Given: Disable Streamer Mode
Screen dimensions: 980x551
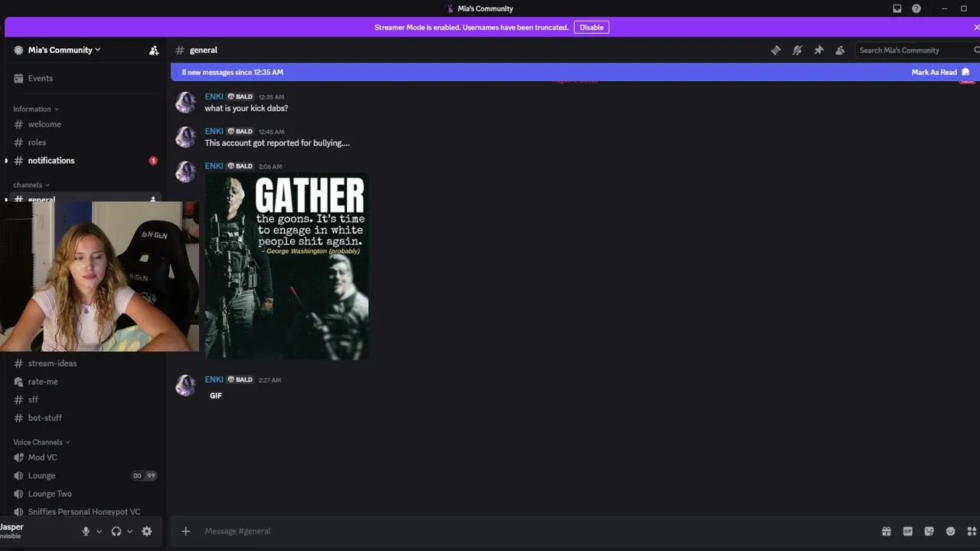Looking at the screenshot, I should pos(591,28).
